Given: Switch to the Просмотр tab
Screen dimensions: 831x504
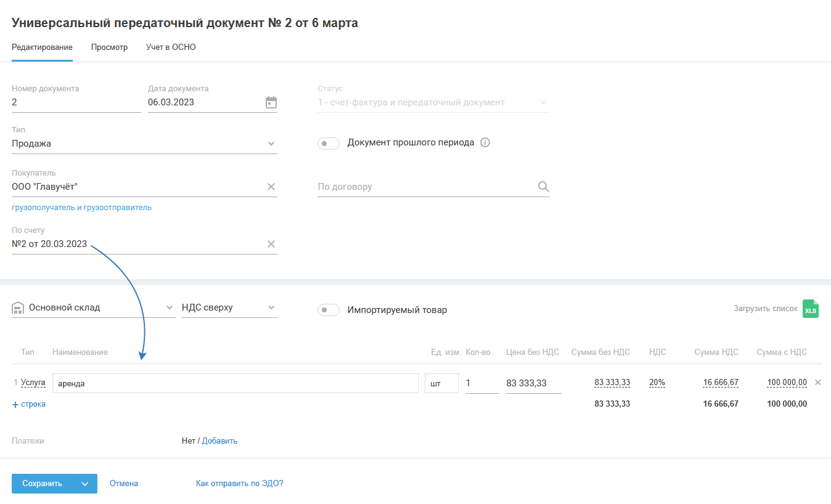Looking at the screenshot, I should pyautogui.click(x=109, y=47).
